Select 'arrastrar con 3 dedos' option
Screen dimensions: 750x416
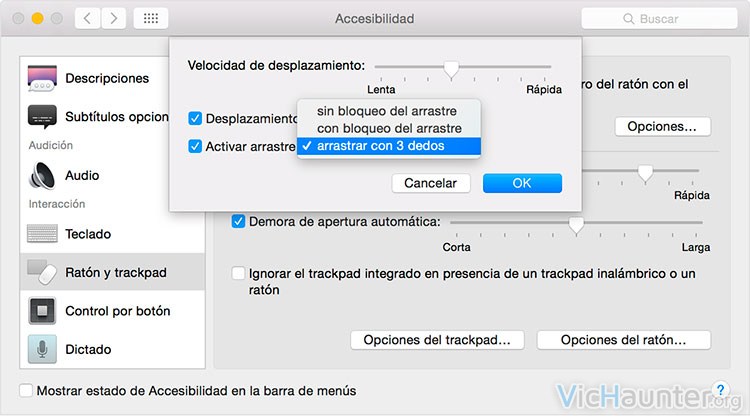click(x=389, y=146)
